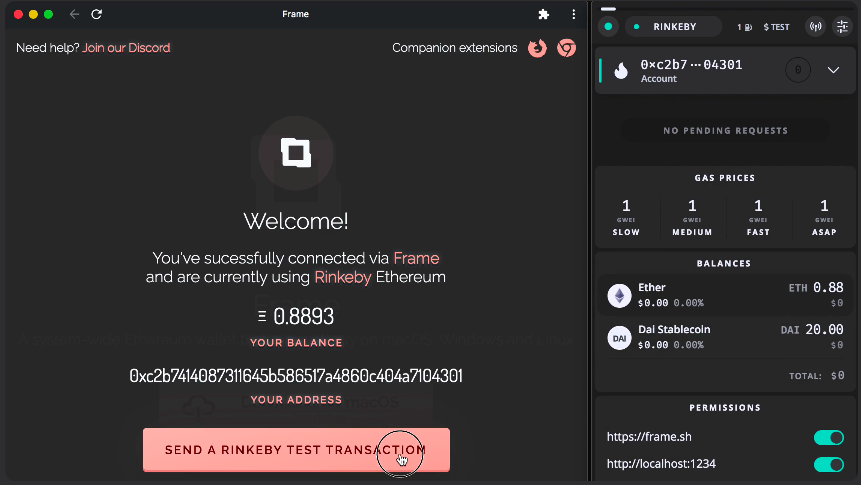Toggle permission for https://frame.sh
This screenshot has width=861, height=485.
(x=829, y=438)
